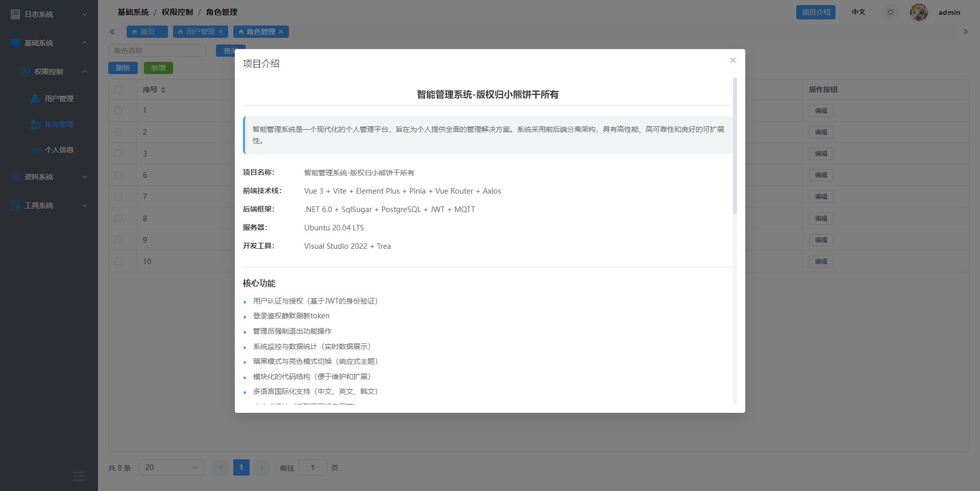Click the 资料系统 sidebar icon
The width and height of the screenshot is (980, 491).
(x=15, y=177)
